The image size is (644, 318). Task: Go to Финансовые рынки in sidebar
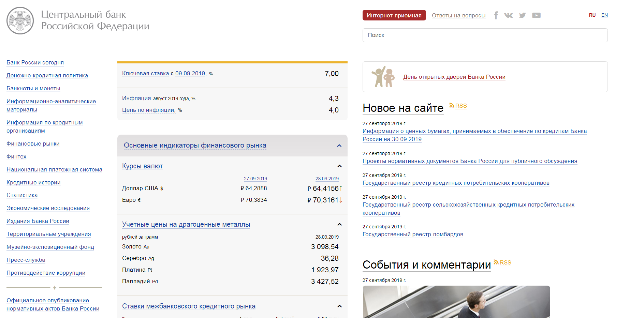click(x=33, y=143)
